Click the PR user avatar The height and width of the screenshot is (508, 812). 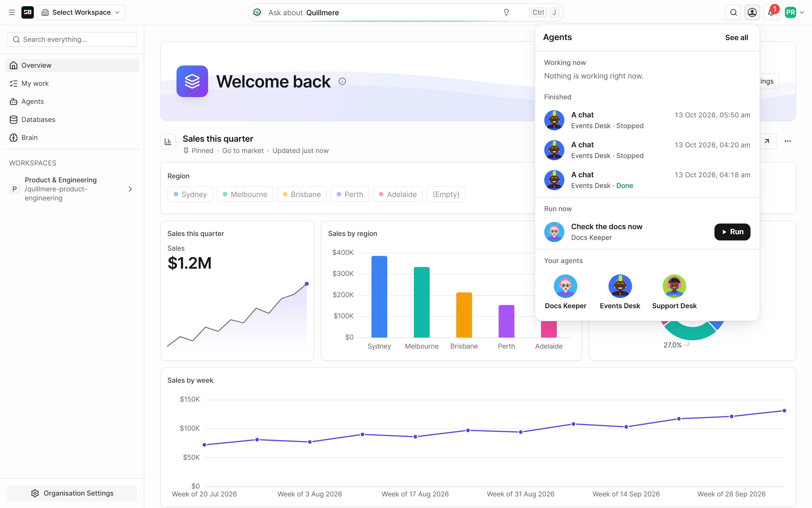coord(791,12)
